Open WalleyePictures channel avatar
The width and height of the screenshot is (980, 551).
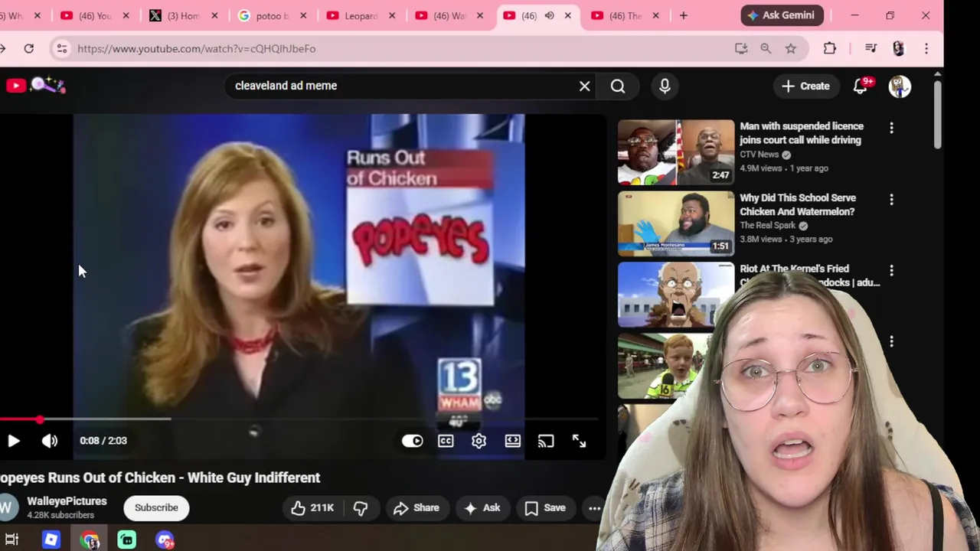pyautogui.click(x=6, y=507)
